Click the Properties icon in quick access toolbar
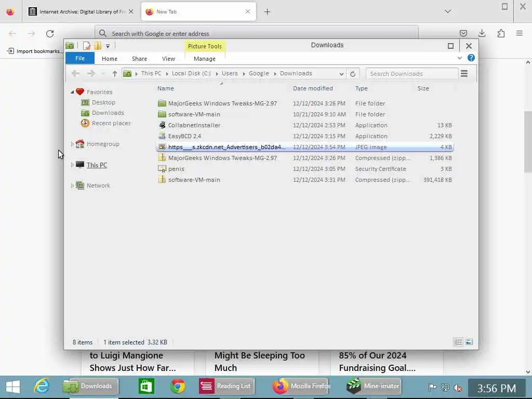The width and height of the screenshot is (532, 399). pyautogui.click(x=87, y=46)
